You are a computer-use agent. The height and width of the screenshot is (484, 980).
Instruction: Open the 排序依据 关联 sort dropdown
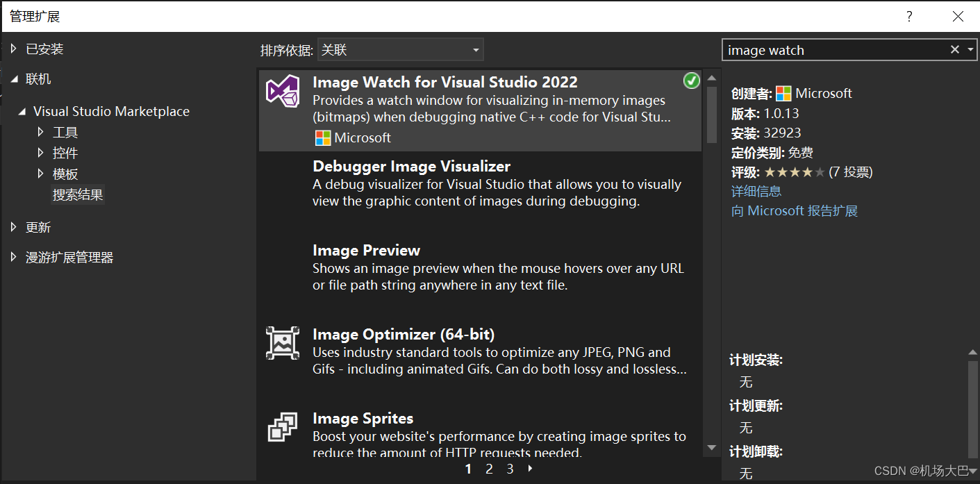click(x=401, y=50)
